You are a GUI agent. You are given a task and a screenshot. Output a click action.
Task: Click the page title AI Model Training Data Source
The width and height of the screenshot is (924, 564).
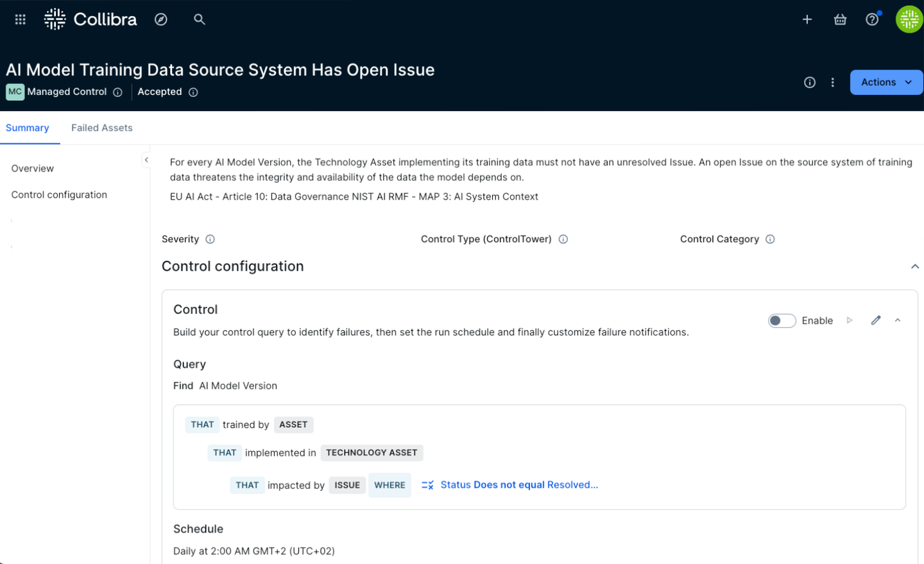220,69
